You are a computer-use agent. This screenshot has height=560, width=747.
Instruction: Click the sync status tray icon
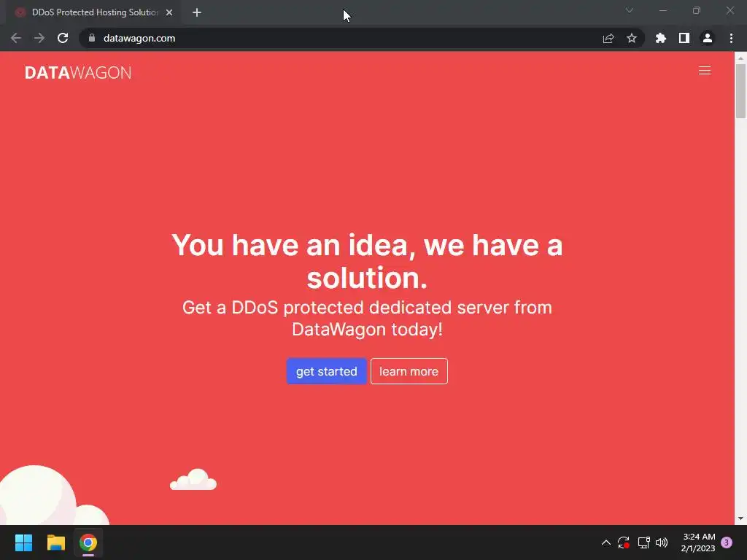click(x=624, y=542)
